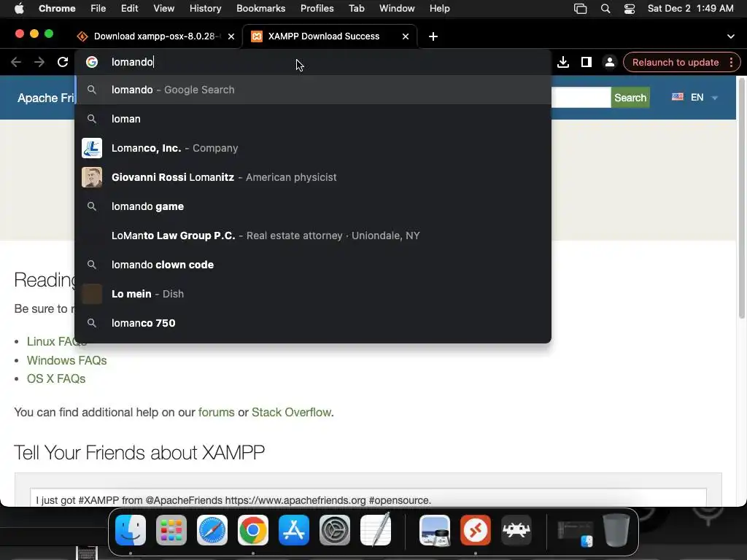
Task: Click the address bar text lomando
Action: click(x=132, y=62)
